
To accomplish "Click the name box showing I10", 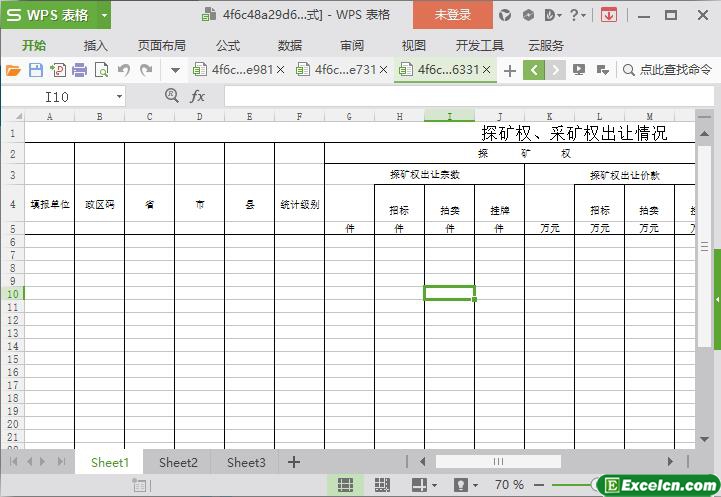I will point(57,97).
